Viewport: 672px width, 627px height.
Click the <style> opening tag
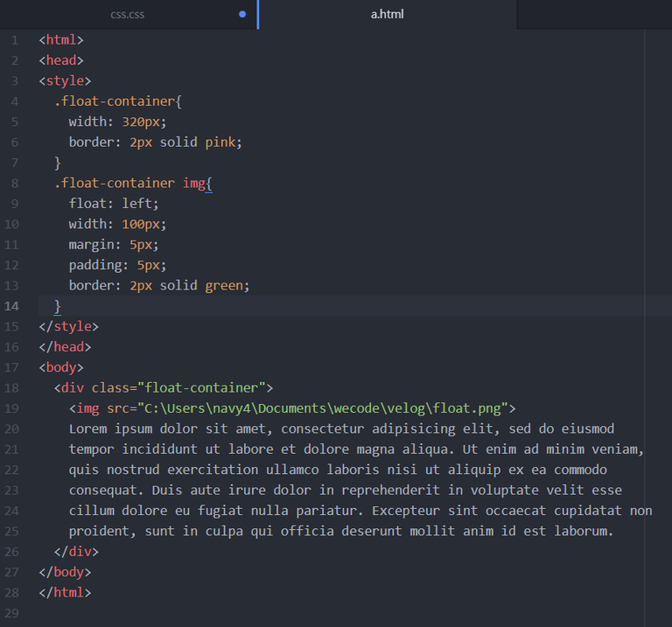pyautogui.click(x=65, y=81)
